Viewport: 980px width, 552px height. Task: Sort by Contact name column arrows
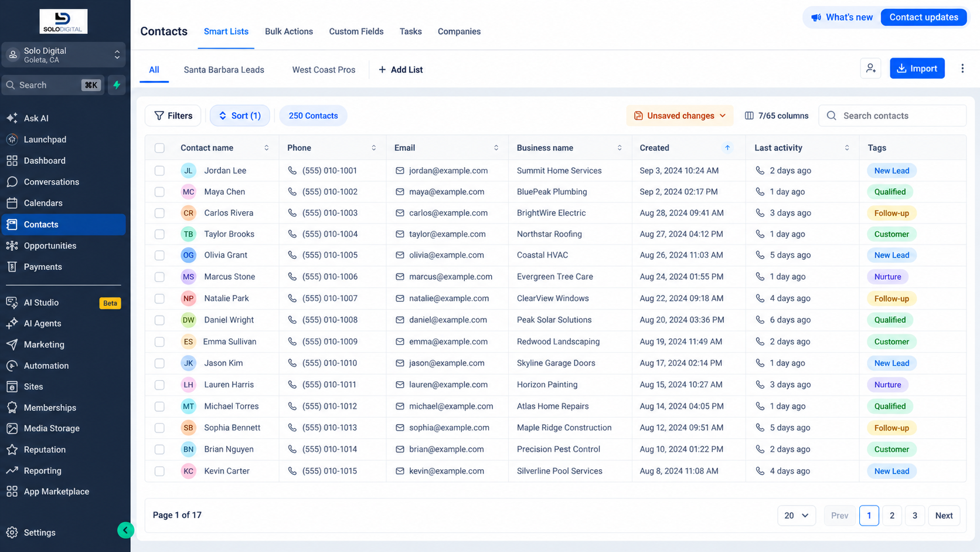pyautogui.click(x=266, y=148)
